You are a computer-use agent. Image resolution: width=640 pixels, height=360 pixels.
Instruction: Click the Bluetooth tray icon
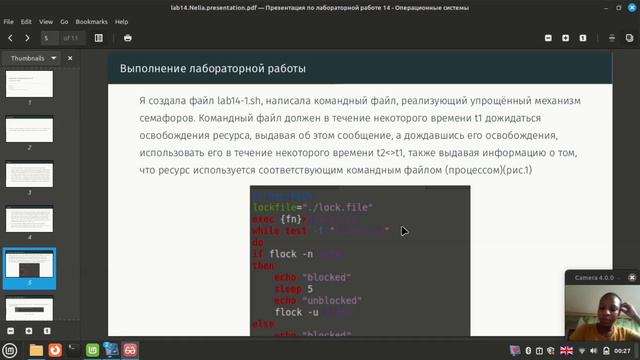pyautogui.click(x=528, y=351)
